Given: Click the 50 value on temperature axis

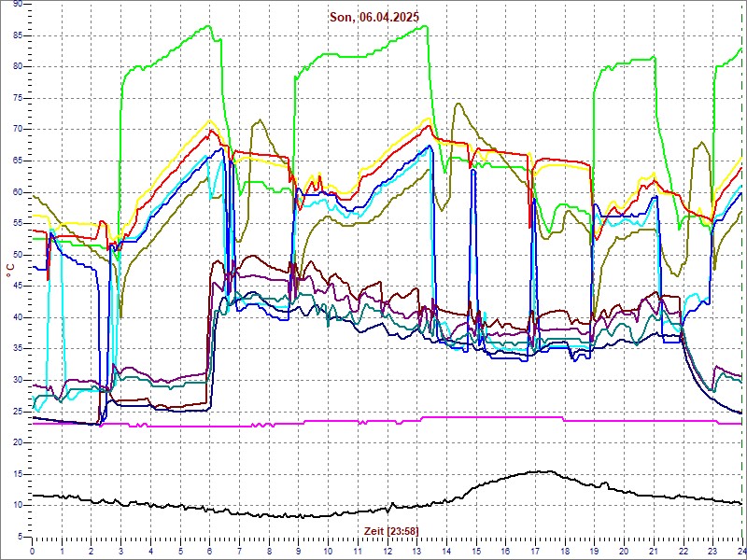Looking at the screenshot, I should click(x=17, y=255).
